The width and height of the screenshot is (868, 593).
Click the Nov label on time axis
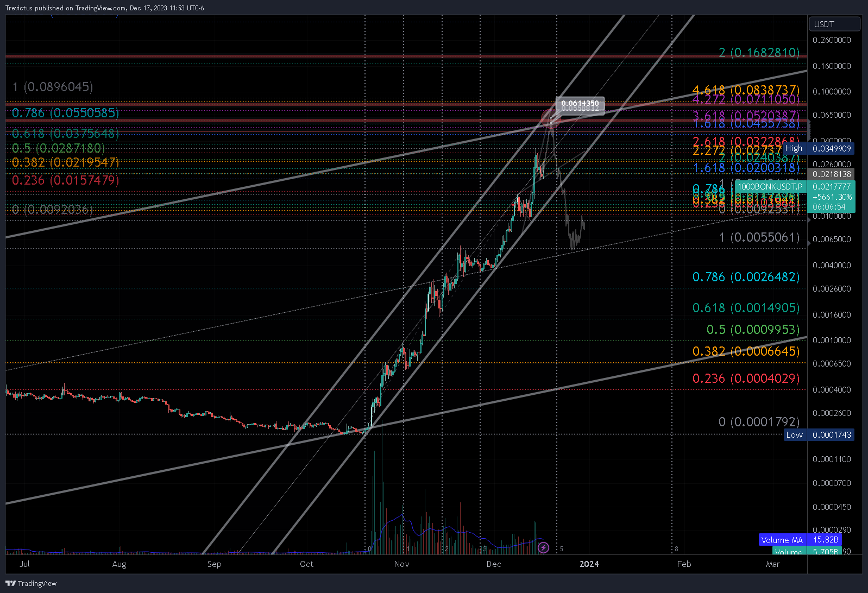401,564
